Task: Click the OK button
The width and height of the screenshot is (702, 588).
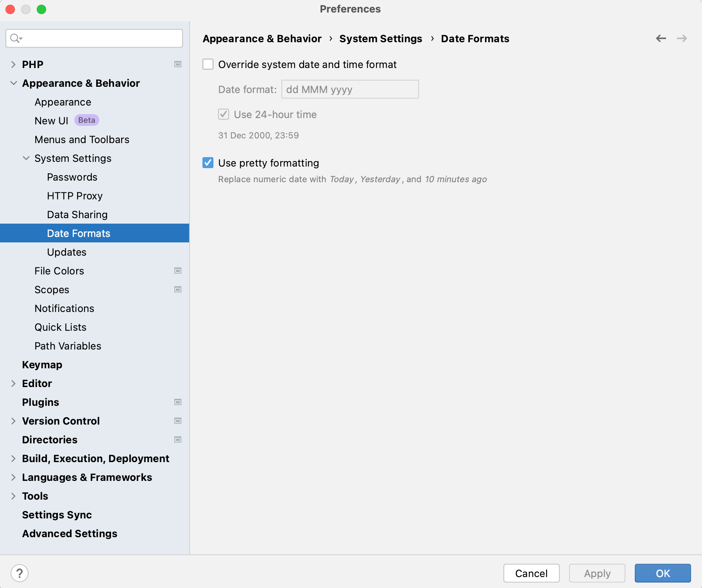Action: pos(662,573)
